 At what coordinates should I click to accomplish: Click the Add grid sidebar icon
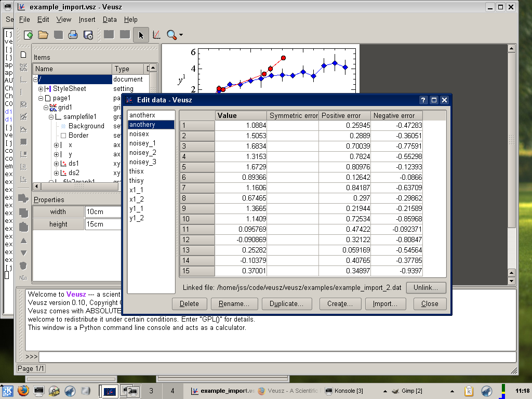click(x=23, y=67)
